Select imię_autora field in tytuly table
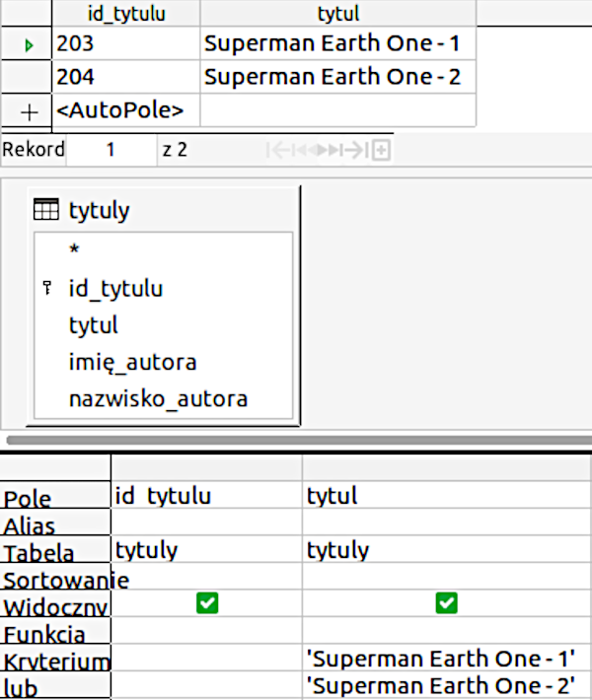The width and height of the screenshot is (592, 700). tap(132, 362)
